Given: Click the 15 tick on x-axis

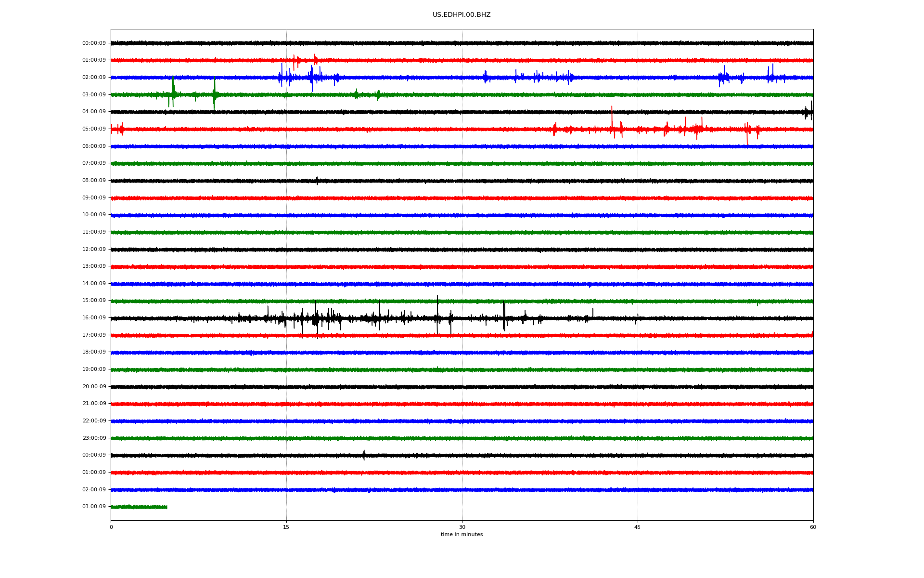Looking at the screenshot, I should pyautogui.click(x=286, y=527).
